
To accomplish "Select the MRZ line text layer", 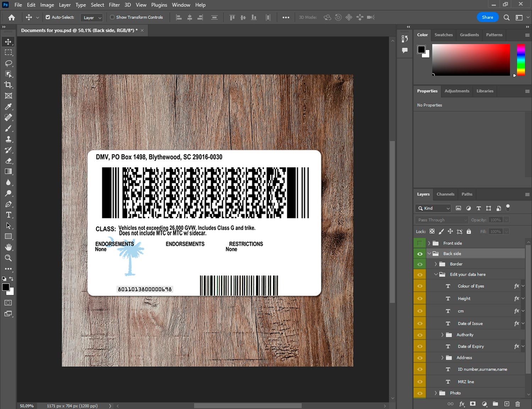I will 466,382.
